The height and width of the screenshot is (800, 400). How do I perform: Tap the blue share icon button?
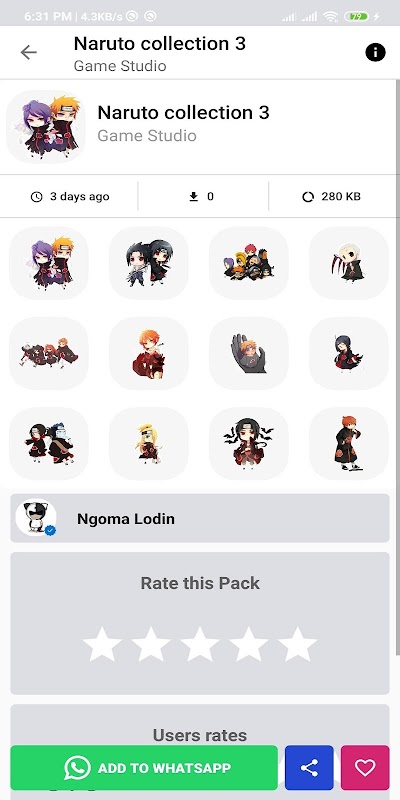tap(309, 767)
